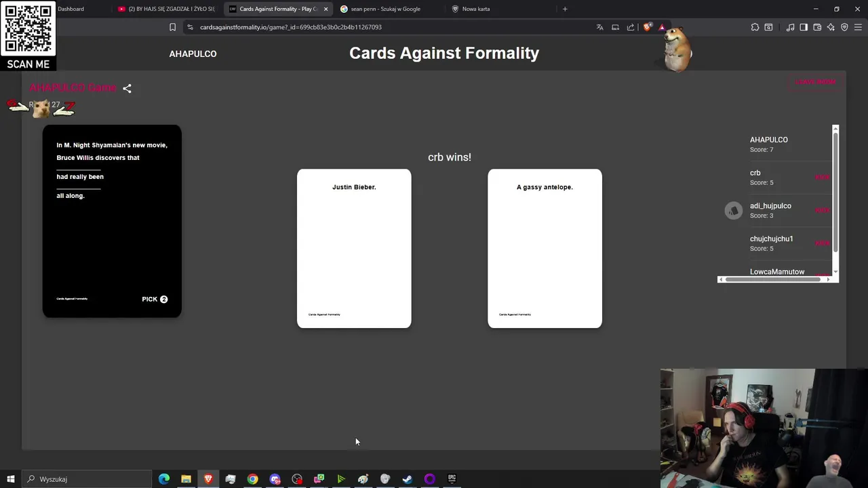Image resolution: width=868 pixels, height=488 pixels.
Task: Open Brave Shields lion icon
Action: point(648,27)
